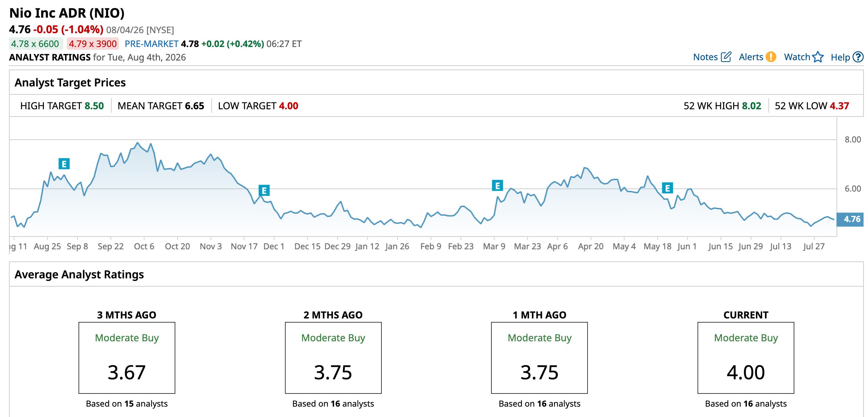The width and height of the screenshot is (868, 417).
Task: Click Moderate Buy in the 3 MTHS AGO box
Action: 127,338
